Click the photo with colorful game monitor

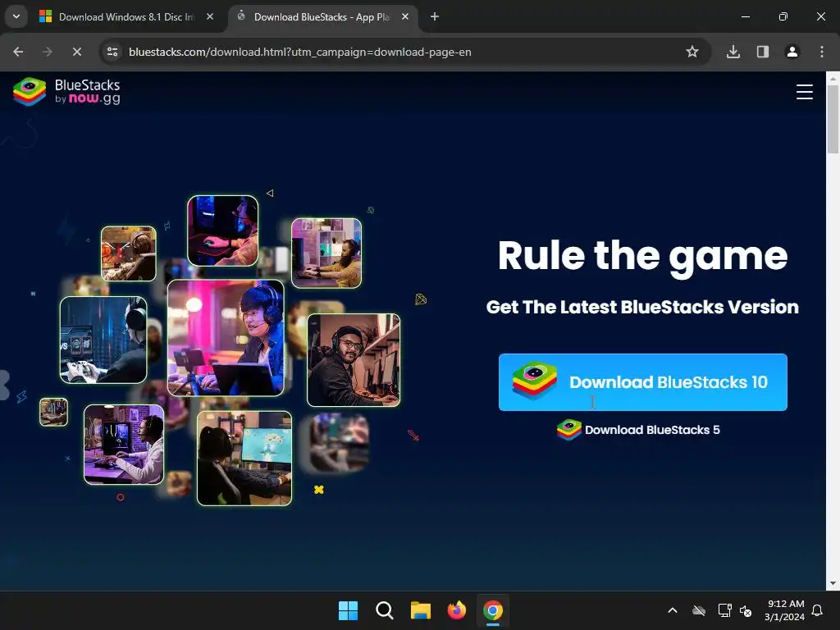point(244,459)
